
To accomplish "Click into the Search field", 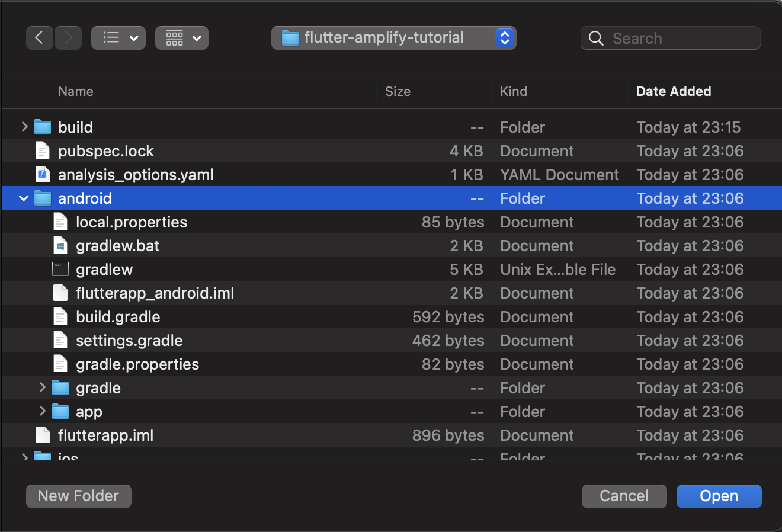I will pyautogui.click(x=671, y=38).
